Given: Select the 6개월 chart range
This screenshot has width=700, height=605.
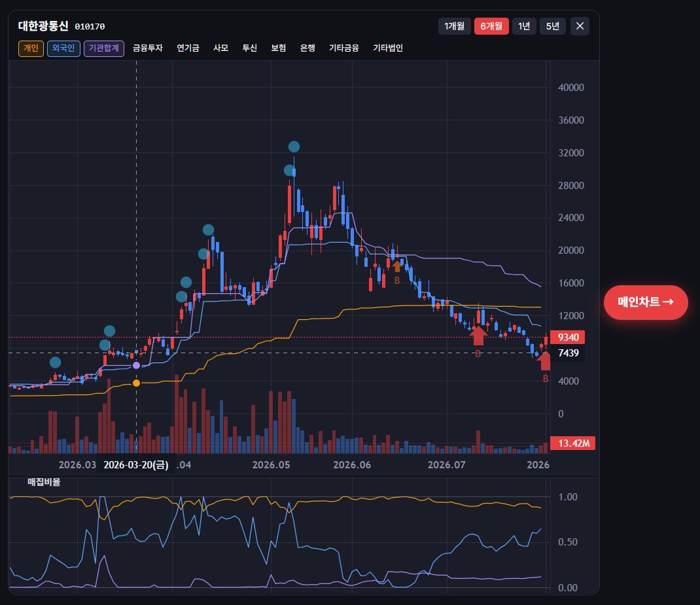Looking at the screenshot, I should click(491, 26).
